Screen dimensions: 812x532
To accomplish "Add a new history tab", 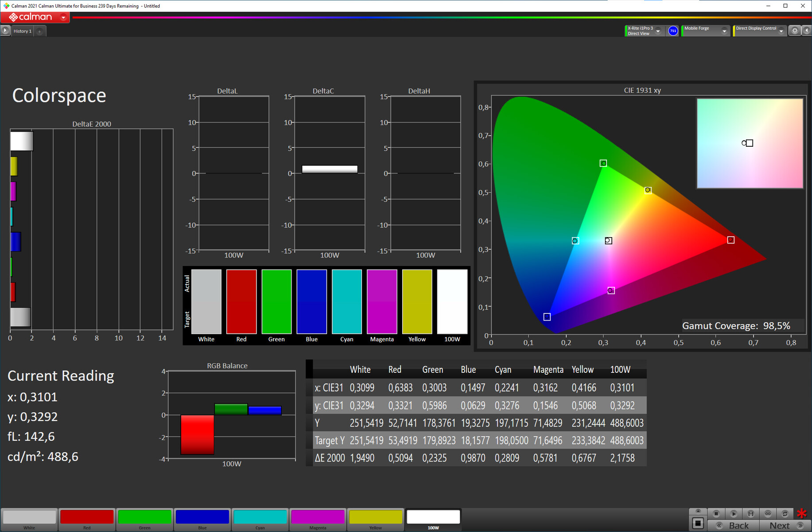I will [x=39, y=31].
